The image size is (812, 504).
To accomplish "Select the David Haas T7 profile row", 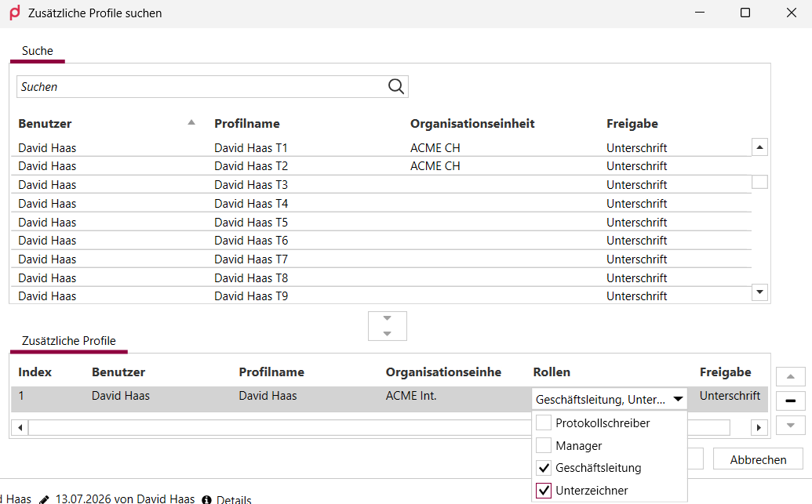I will (x=381, y=259).
